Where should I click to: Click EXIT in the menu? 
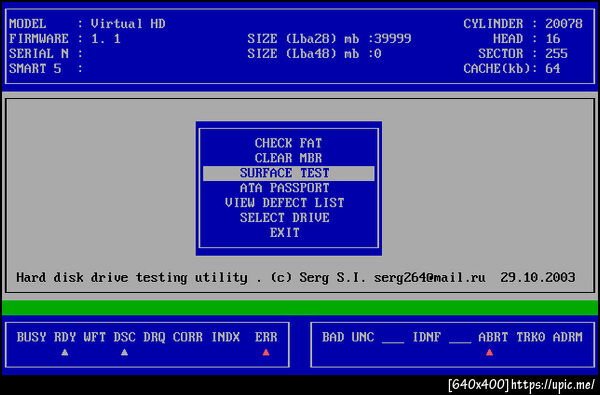pos(284,233)
